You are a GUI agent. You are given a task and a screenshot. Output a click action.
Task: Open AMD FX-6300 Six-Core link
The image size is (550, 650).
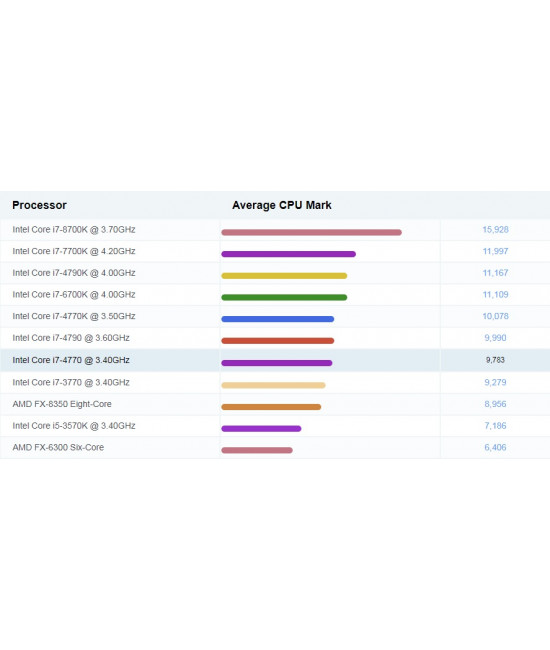(58, 447)
